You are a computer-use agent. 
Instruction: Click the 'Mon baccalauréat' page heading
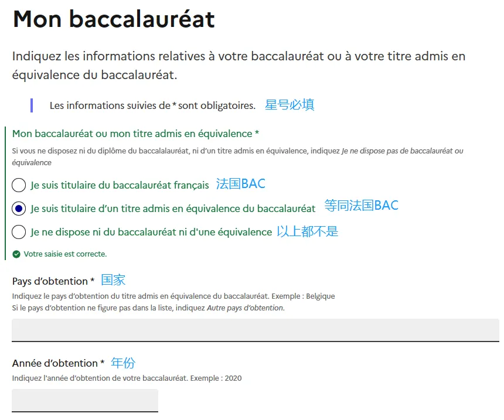click(x=114, y=19)
